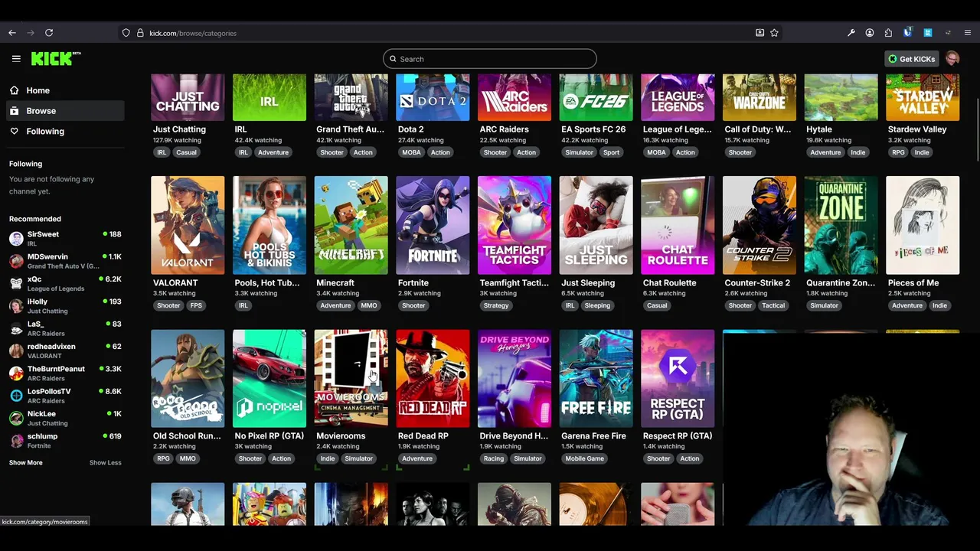Click SirSweet channel avatar
Viewport: 980px width, 551px height.
[16, 239]
